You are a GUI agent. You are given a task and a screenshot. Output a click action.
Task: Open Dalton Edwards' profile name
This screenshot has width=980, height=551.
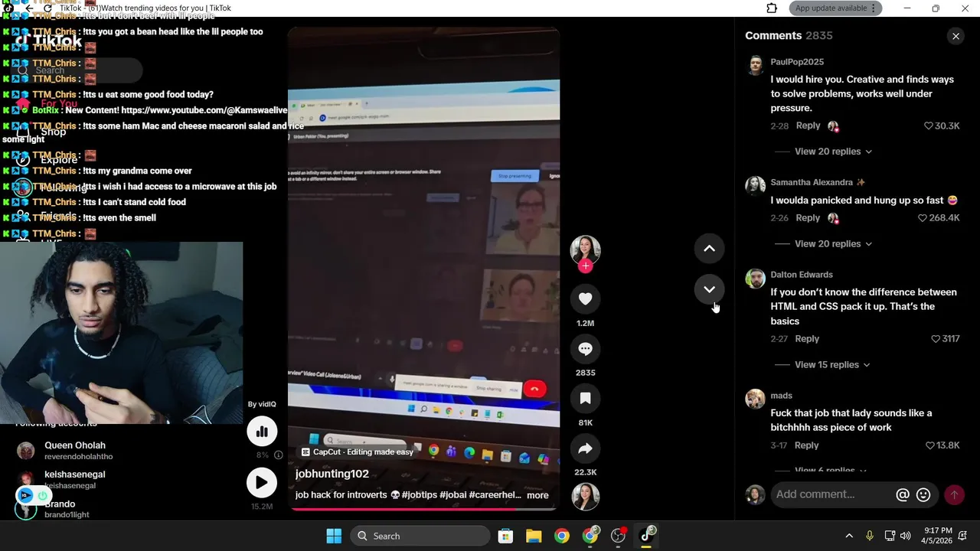(802, 275)
